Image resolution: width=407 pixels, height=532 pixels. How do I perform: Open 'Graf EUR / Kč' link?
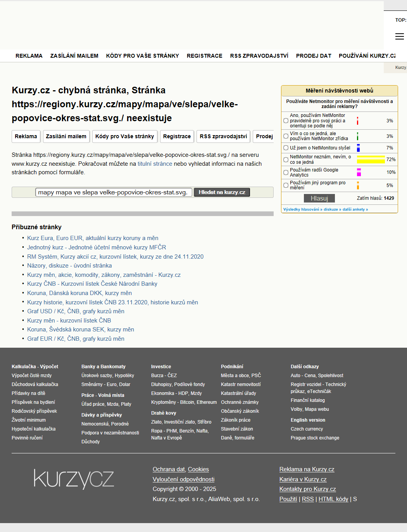click(76, 339)
